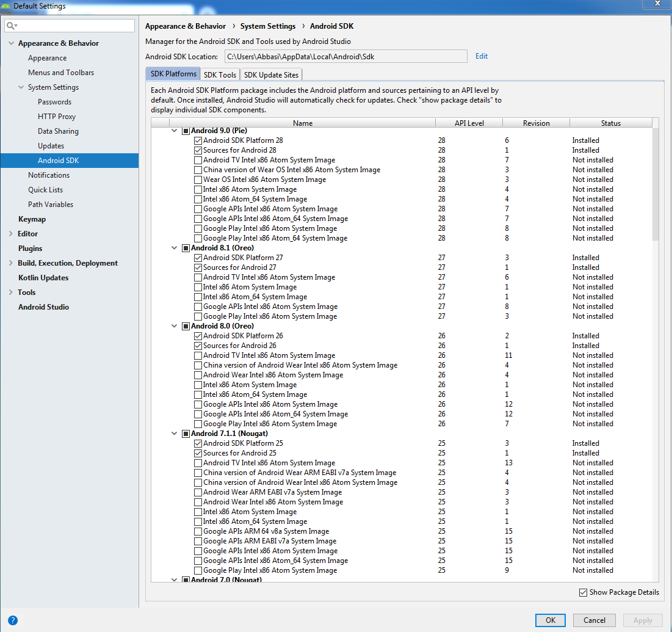
Task: Toggle the Android 8.1 (Oreo) group checkbox
Action: (x=186, y=249)
